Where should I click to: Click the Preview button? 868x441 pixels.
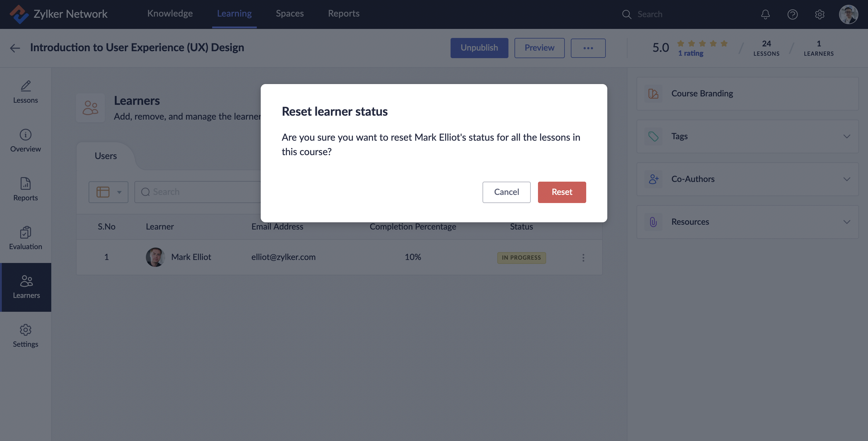pos(539,48)
